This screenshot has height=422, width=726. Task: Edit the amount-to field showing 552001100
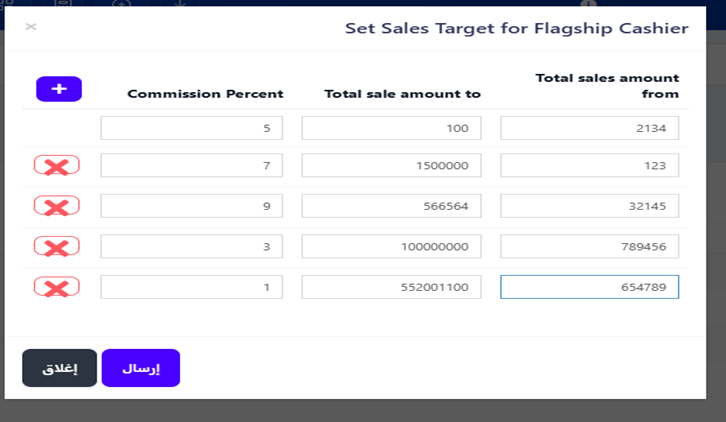tap(391, 288)
